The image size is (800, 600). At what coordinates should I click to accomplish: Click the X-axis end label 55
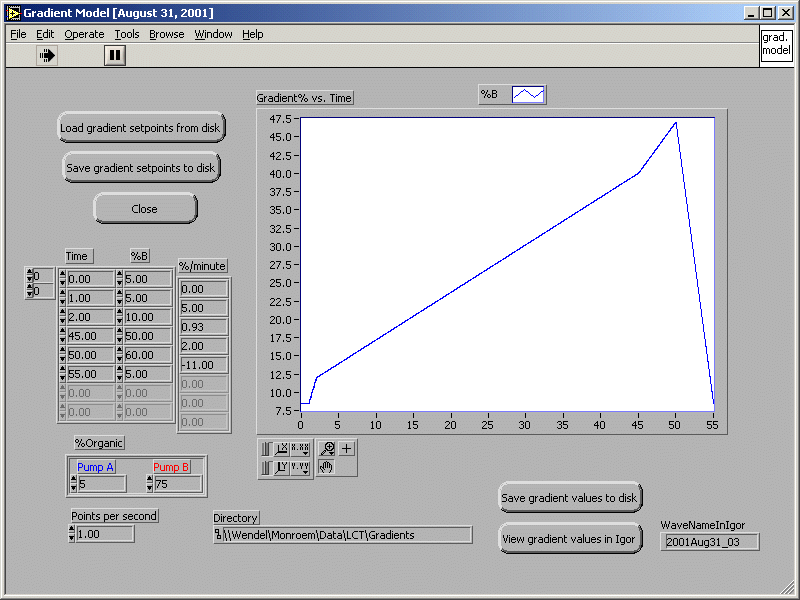[712, 425]
